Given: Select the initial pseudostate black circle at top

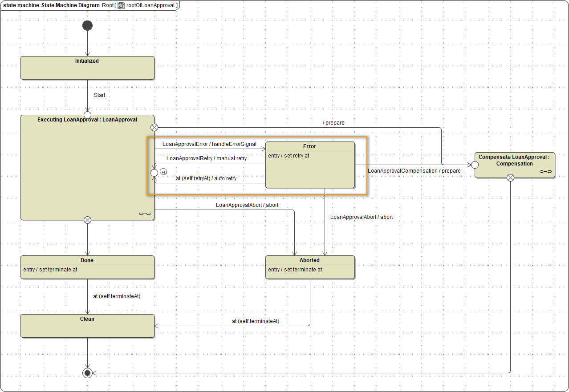Looking at the screenshot, I should tap(87, 25).
